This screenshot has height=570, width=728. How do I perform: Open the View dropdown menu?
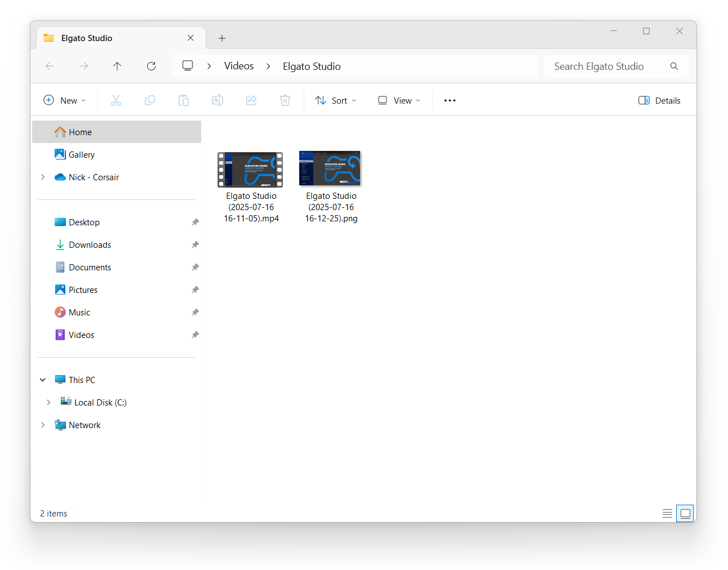pyautogui.click(x=398, y=100)
